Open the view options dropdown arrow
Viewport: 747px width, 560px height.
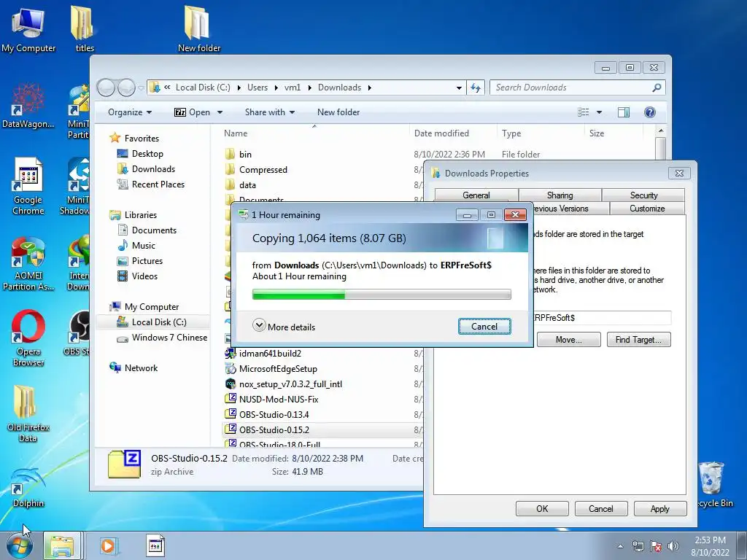[x=600, y=112]
